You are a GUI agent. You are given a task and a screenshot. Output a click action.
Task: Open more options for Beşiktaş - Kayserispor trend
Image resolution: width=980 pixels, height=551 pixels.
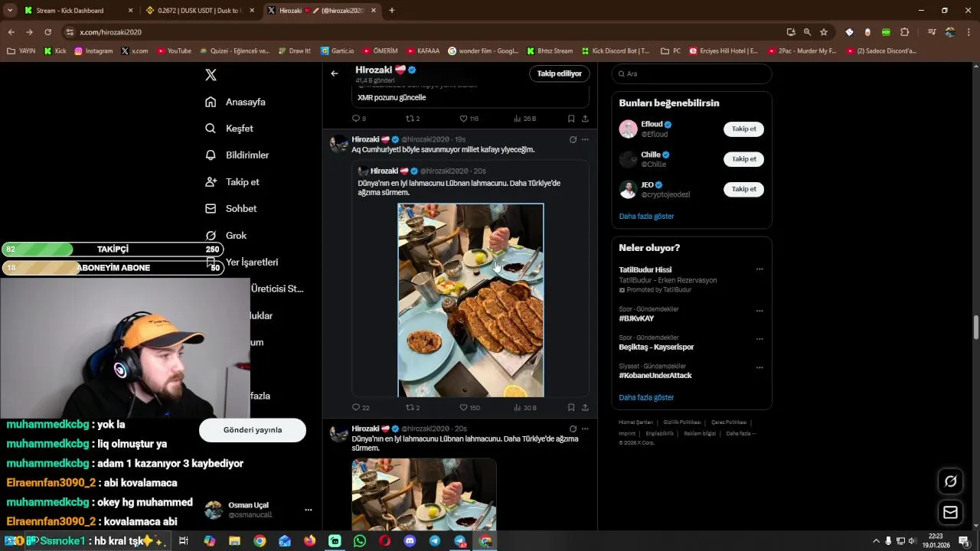[x=759, y=339]
